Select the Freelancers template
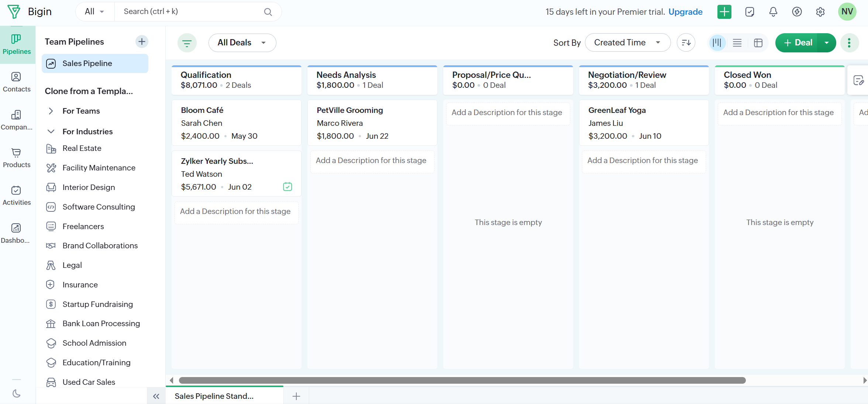 83,227
